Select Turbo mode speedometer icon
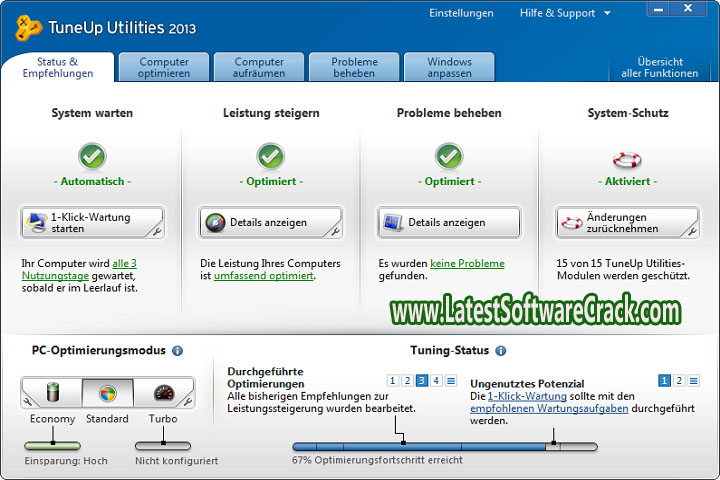720x480 pixels. (164, 393)
